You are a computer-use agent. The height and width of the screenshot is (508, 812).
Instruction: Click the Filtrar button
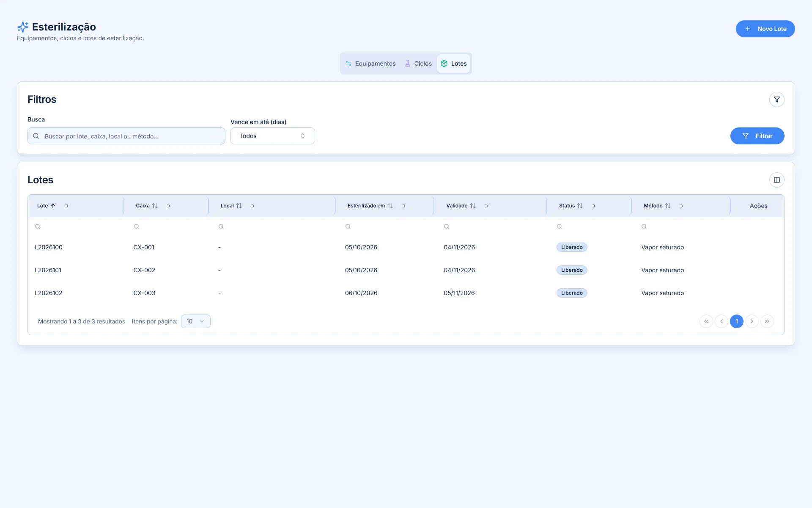click(x=757, y=136)
